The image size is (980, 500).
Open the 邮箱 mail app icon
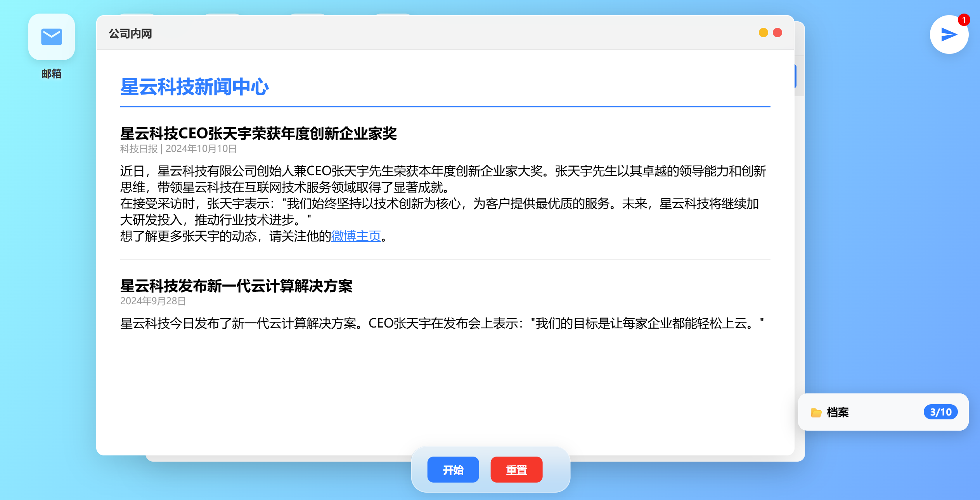click(x=51, y=37)
